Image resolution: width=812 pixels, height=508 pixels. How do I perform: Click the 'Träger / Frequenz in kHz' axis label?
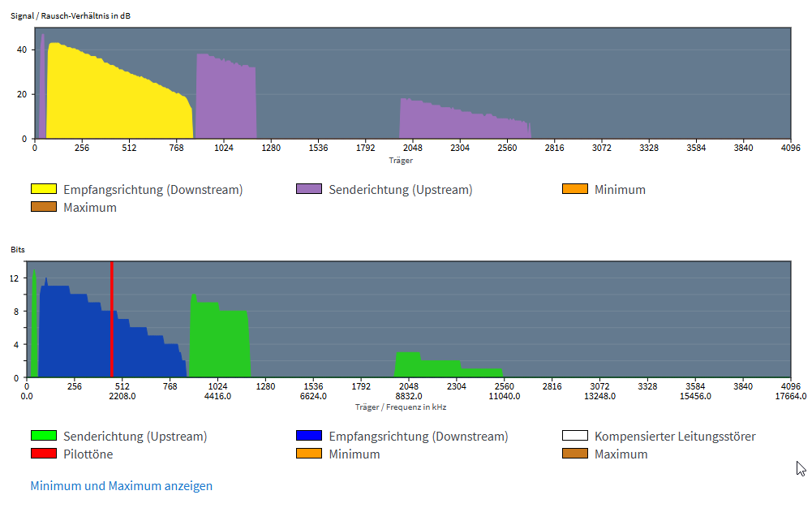pyautogui.click(x=401, y=407)
